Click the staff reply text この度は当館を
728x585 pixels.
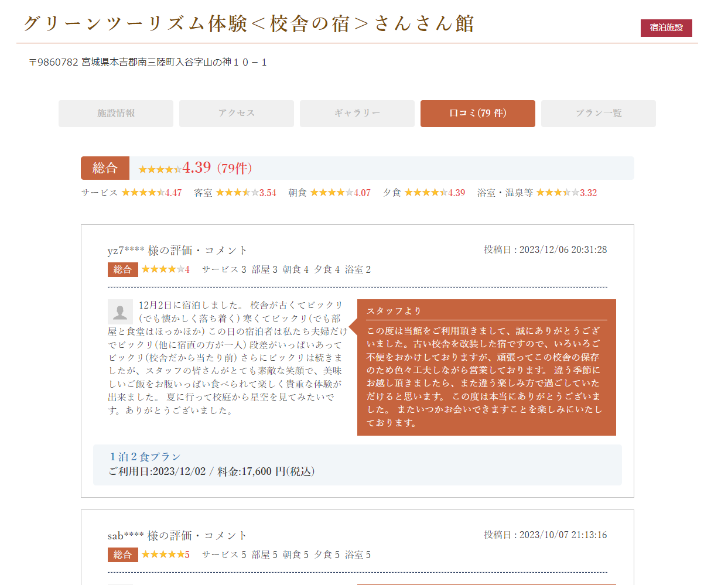pyautogui.click(x=484, y=377)
